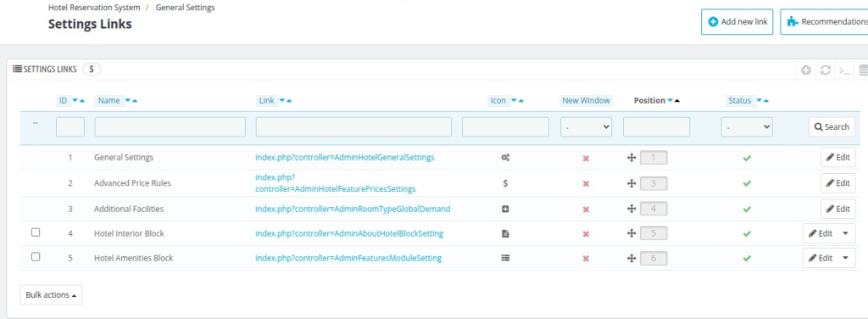This screenshot has width=868, height=319.
Task: Sort Icon column descending
Action: pyautogui.click(x=514, y=101)
